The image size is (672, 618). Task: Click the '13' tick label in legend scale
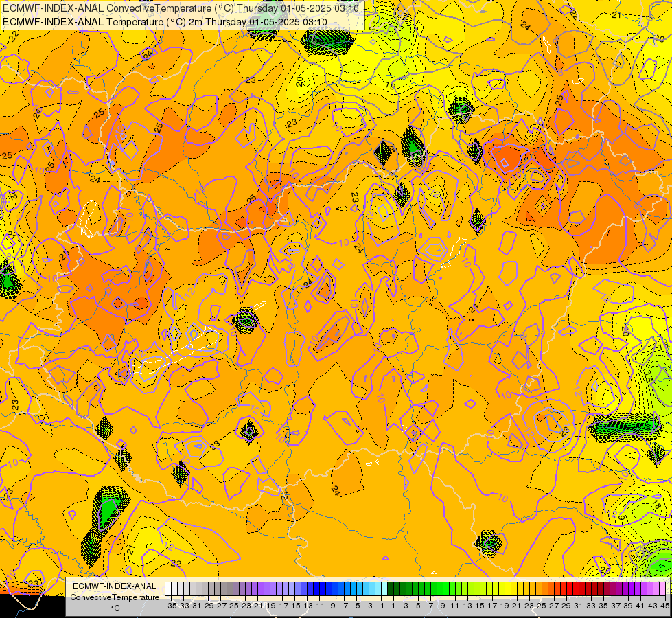pos(467,606)
